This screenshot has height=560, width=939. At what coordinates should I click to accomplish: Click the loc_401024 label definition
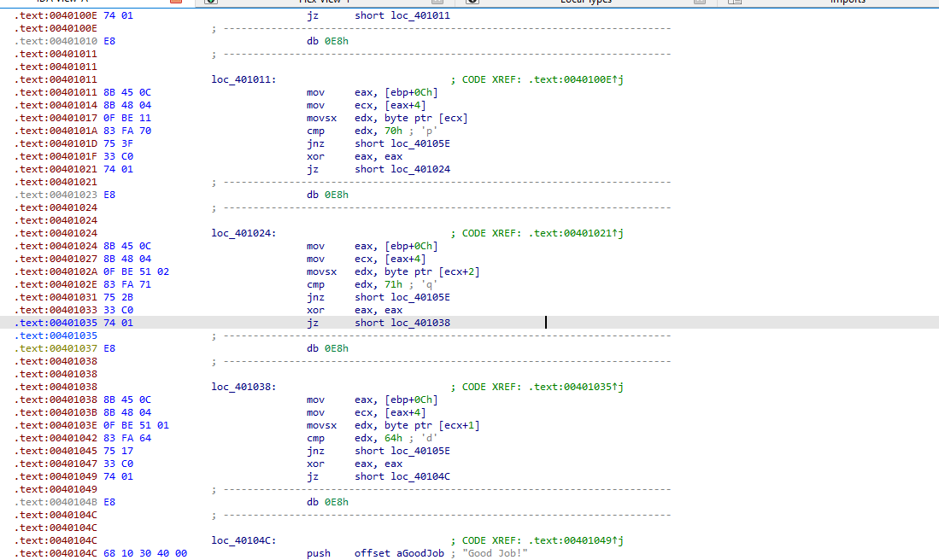tap(244, 233)
